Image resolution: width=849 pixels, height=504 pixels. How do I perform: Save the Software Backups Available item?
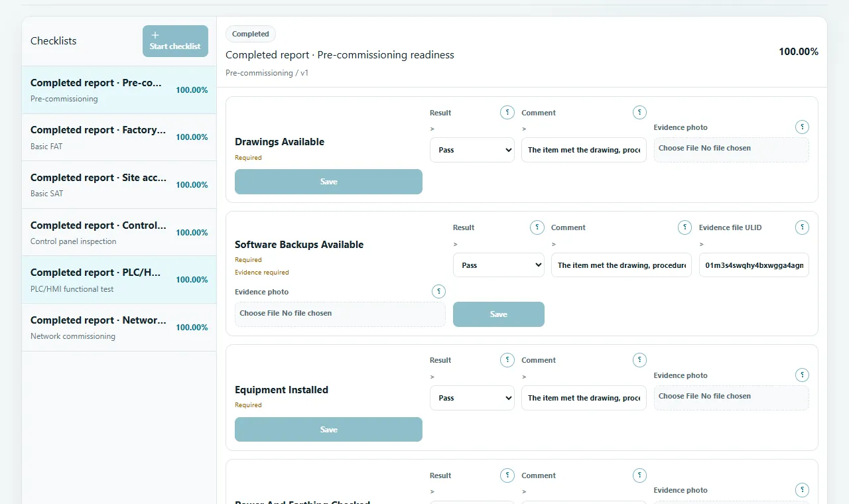tap(499, 314)
